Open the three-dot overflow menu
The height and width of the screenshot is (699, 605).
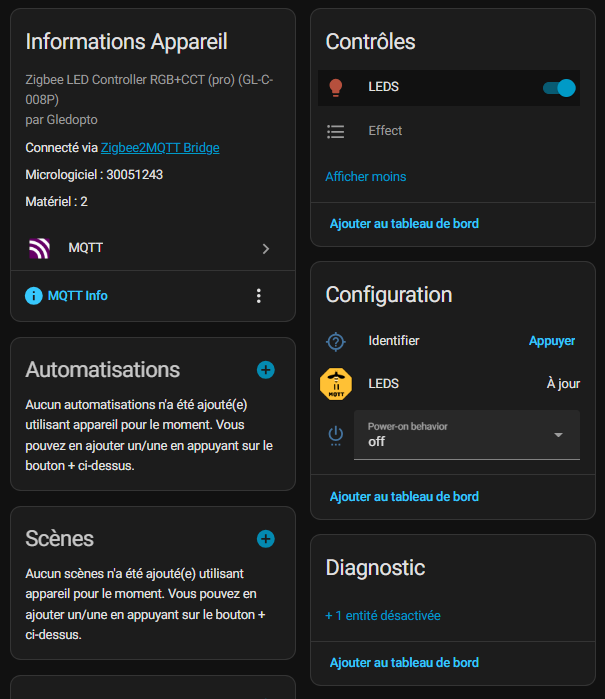tap(259, 296)
